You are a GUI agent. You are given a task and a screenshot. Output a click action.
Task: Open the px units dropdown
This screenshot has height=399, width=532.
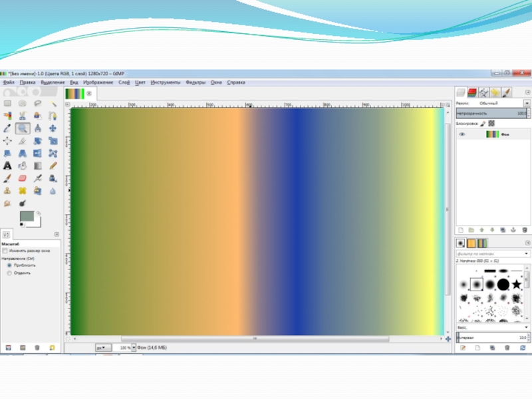coord(103,347)
